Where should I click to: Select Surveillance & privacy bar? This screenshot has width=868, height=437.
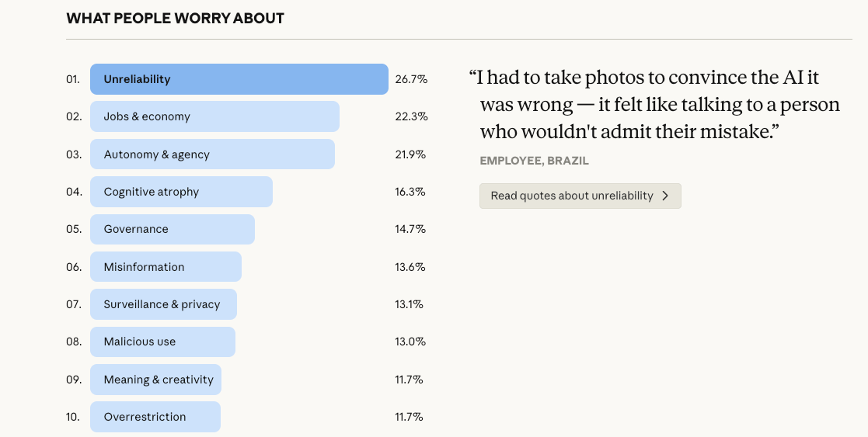click(x=163, y=304)
